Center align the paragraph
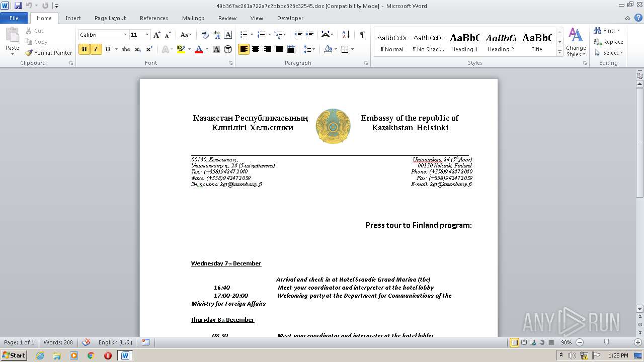Screen dimensions: 644x362 click(256, 49)
